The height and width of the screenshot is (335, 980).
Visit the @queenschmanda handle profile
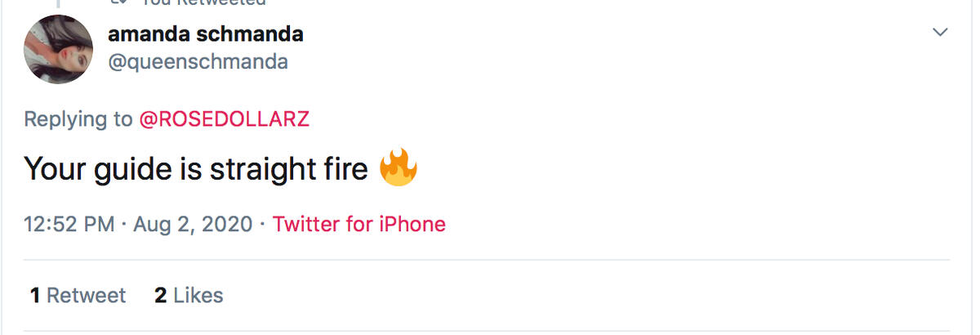[198, 61]
